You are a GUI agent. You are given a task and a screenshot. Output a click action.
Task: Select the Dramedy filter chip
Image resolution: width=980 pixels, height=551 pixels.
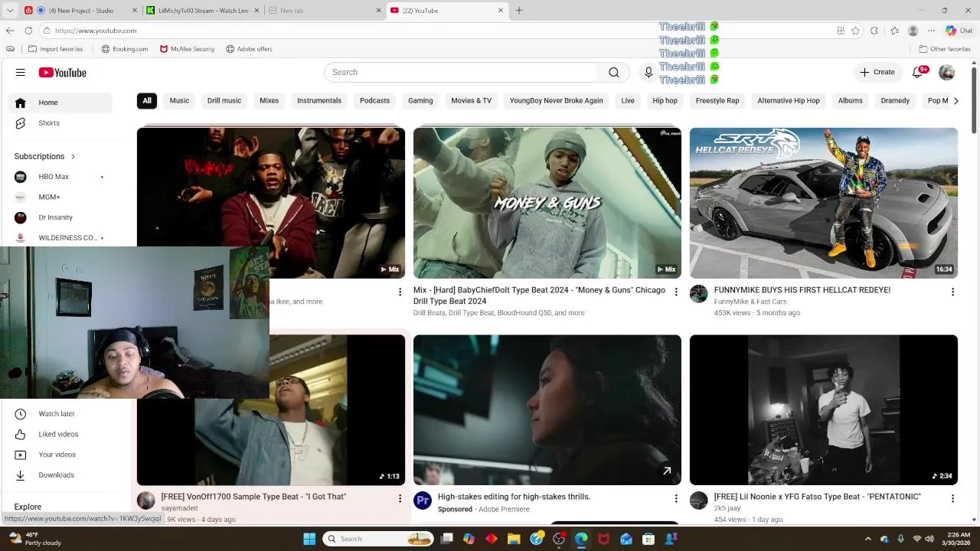click(895, 101)
